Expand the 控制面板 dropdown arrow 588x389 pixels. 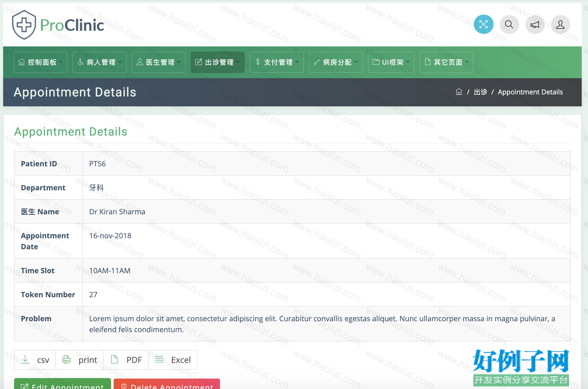coord(61,62)
